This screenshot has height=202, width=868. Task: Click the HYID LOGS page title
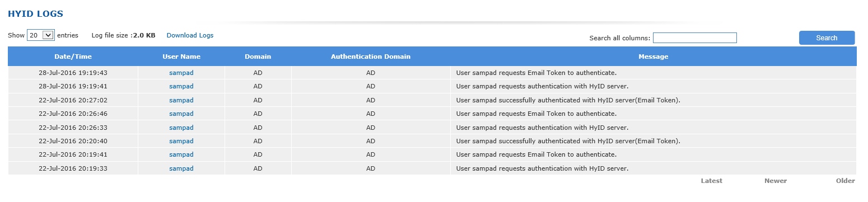[35, 13]
